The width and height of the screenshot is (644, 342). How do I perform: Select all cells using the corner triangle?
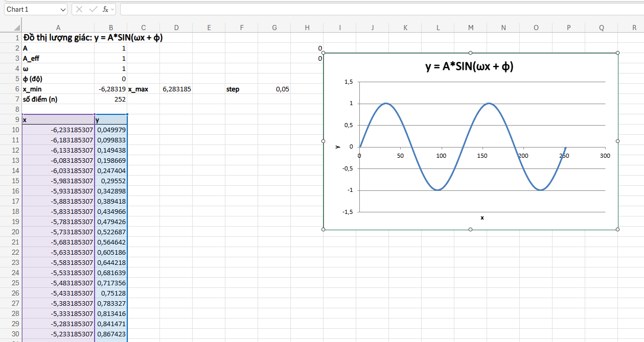tap(17, 27)
